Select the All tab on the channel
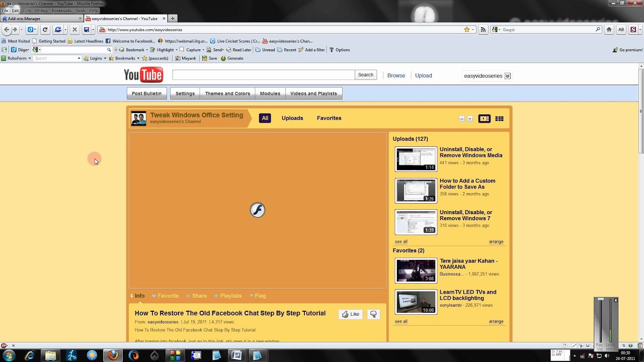Image resolution: width=644 pixels, height=362 pixels. 265,118
